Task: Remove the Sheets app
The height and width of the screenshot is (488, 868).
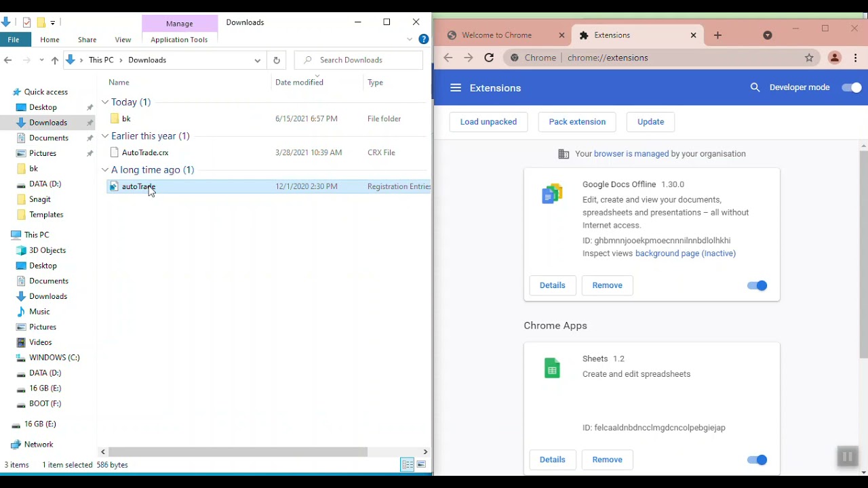Action: click(x=607, y=460)
